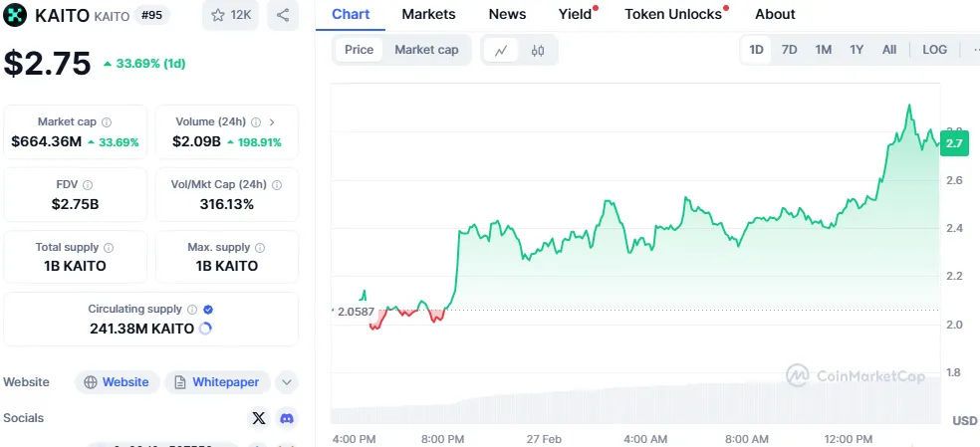Click the Market cap info icon
980x447 pixels.
pyautogui.click(x=107, y=122)
